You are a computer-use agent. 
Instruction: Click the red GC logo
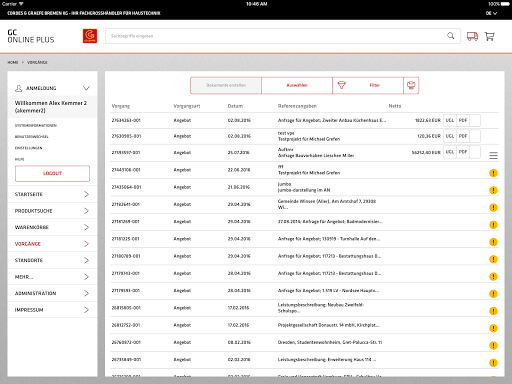90,36
